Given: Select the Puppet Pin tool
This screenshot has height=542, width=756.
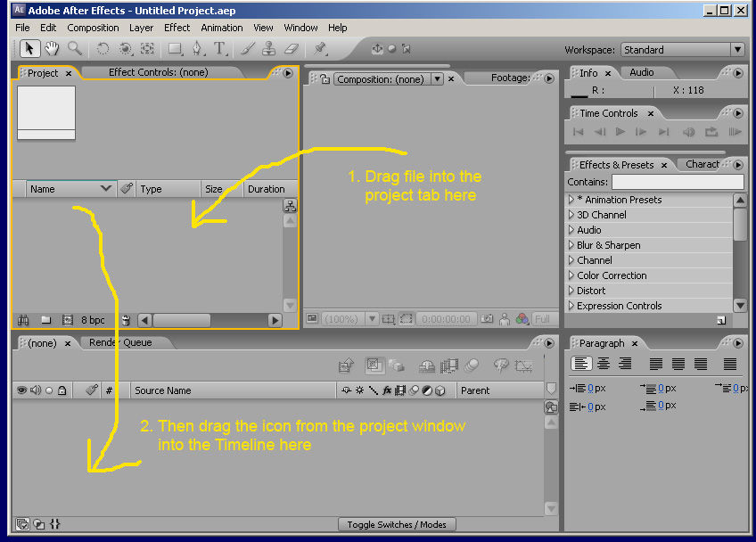Looking at the screenshot, I should (320, 49).
